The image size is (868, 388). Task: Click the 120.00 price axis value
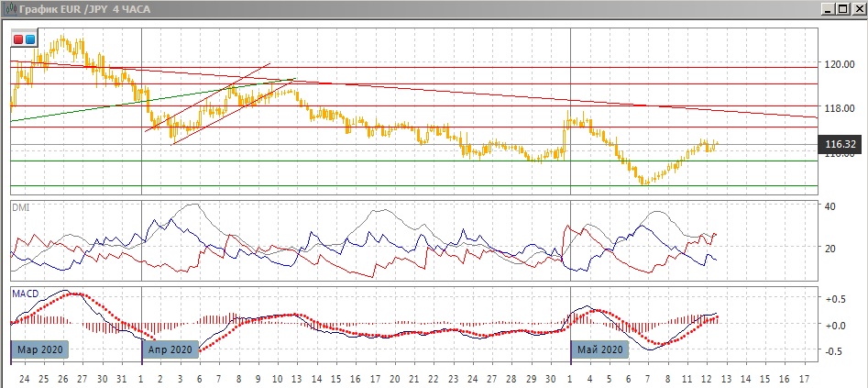(x=840, y=64)
